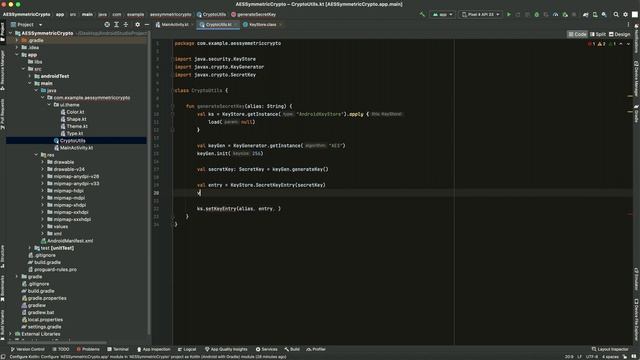This screenshot has height=360, width=640.
Task: Click the error count indicator in editor
Action: (591, 44)
